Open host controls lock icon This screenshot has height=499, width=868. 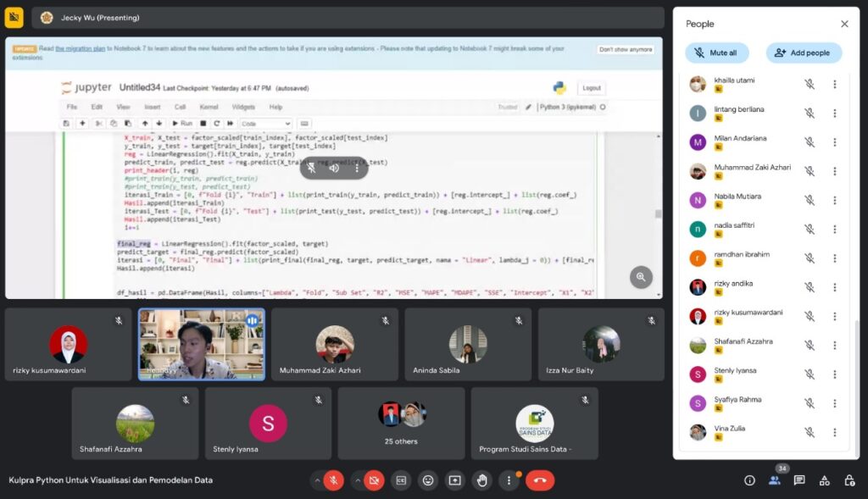[849, 480]
